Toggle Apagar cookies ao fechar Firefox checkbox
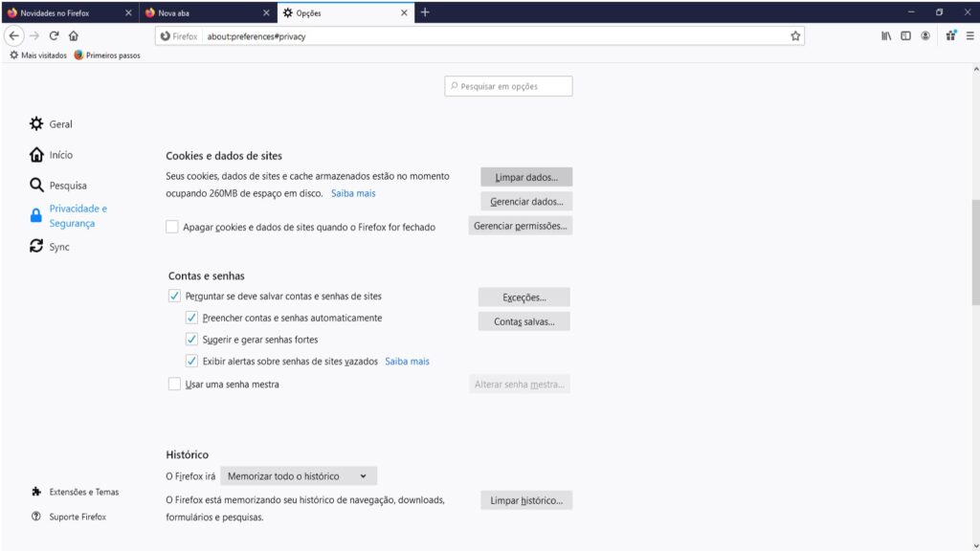 coord(172,227)
